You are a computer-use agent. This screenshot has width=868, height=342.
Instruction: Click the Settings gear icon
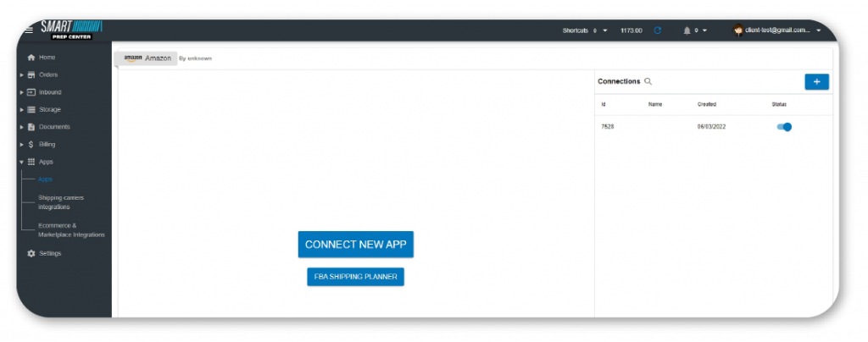[x=31, y=253]
